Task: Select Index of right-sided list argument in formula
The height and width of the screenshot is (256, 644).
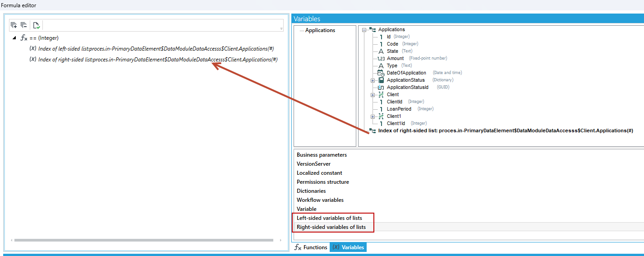Action: [158, 60]
